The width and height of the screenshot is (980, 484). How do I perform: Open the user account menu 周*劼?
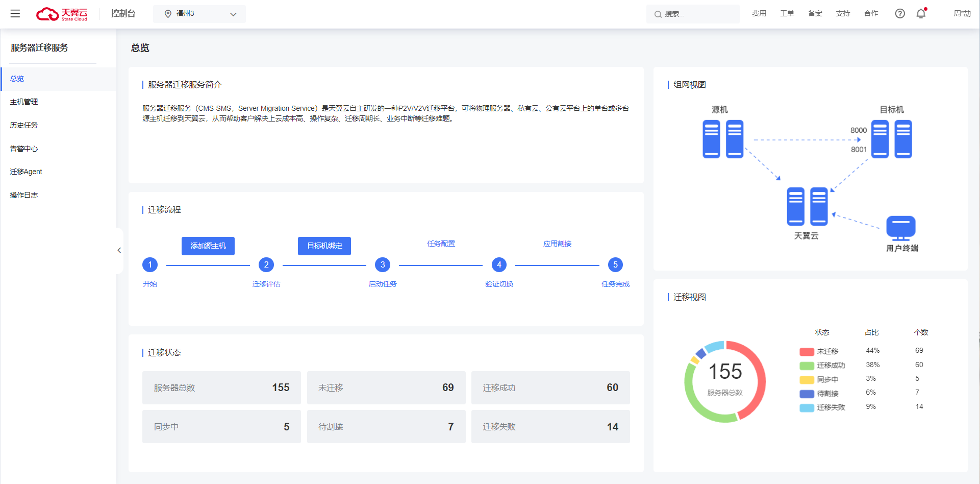tap(962, 14)
